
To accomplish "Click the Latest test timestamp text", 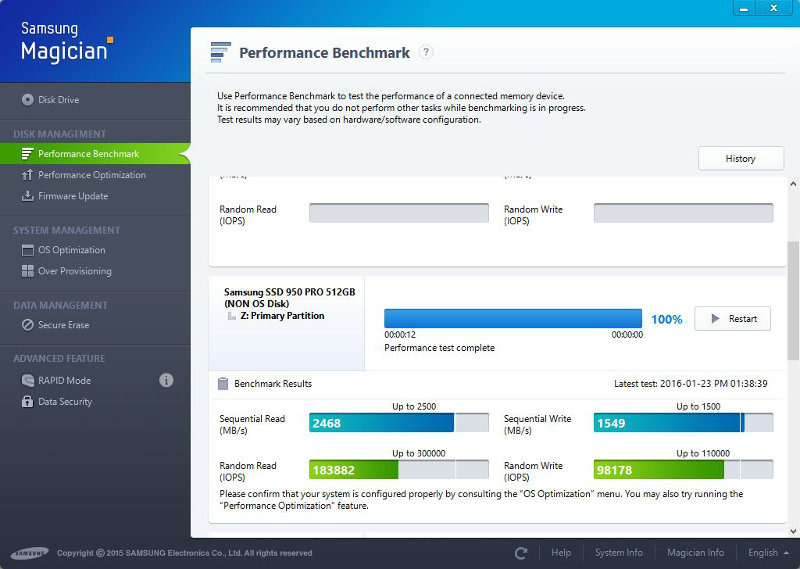I will pos(690,384).
